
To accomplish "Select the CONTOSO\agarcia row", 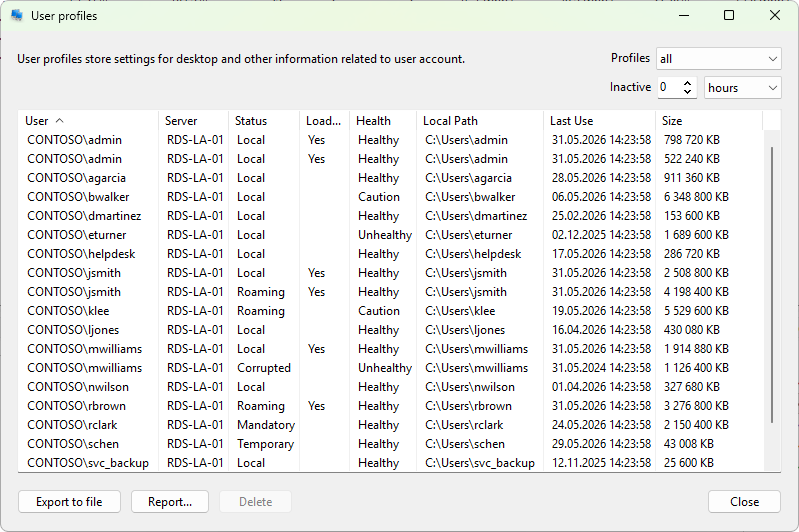I will [x=391, y=178].
